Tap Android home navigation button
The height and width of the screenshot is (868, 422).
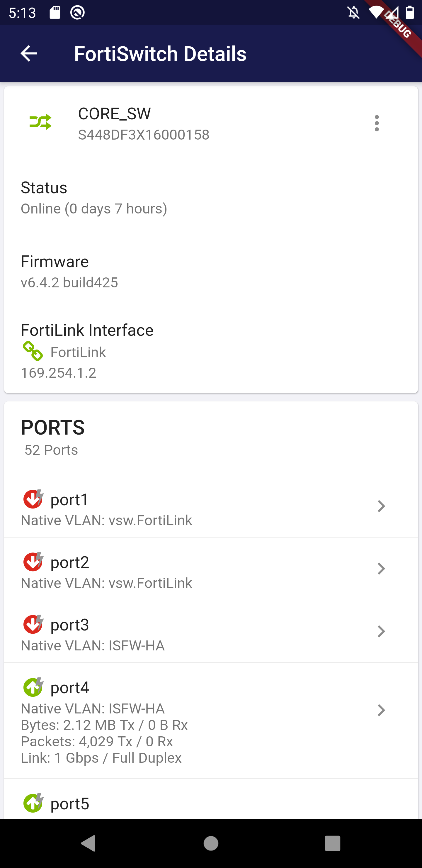[x=211, y=843]
